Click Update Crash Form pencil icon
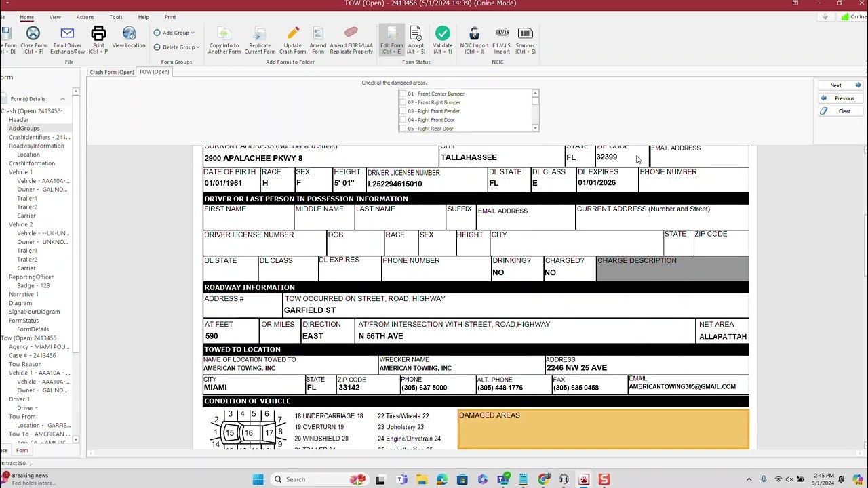Image resolution: width=868 pixels, height=488 pixels. (x=293, y=33)
